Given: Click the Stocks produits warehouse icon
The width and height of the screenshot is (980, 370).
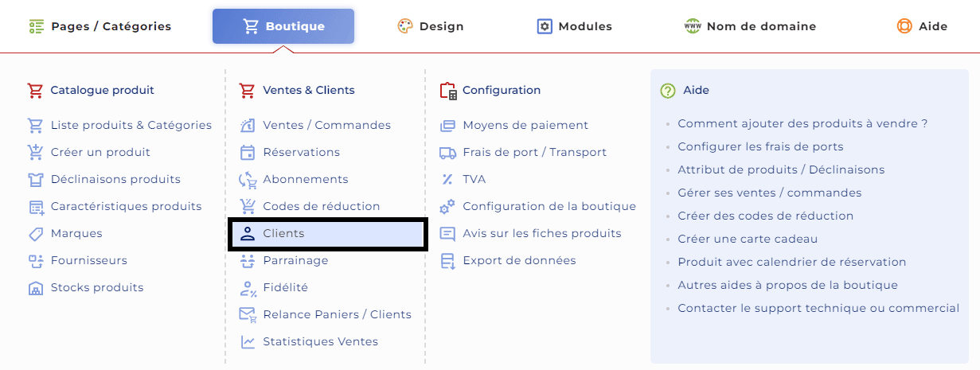Looking at the screenshot, I should pos(35,287).
